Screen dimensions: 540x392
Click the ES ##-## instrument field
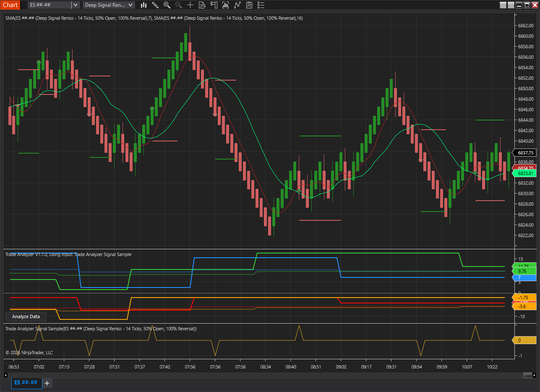49,5
